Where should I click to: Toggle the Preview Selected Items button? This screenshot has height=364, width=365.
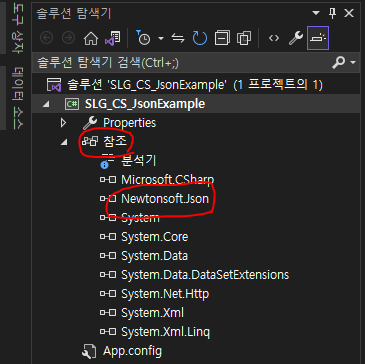pos(318,38)
